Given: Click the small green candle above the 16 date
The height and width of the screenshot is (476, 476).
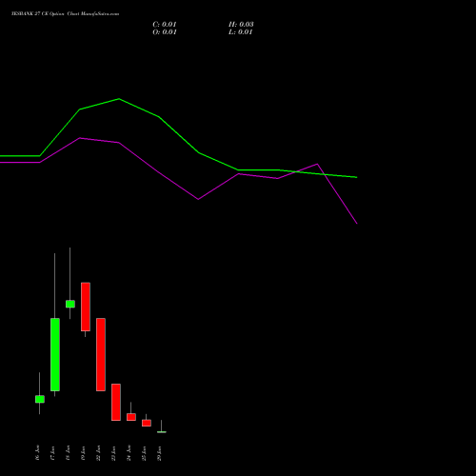Looking at the screenshot, I should [x=40, y=399].
